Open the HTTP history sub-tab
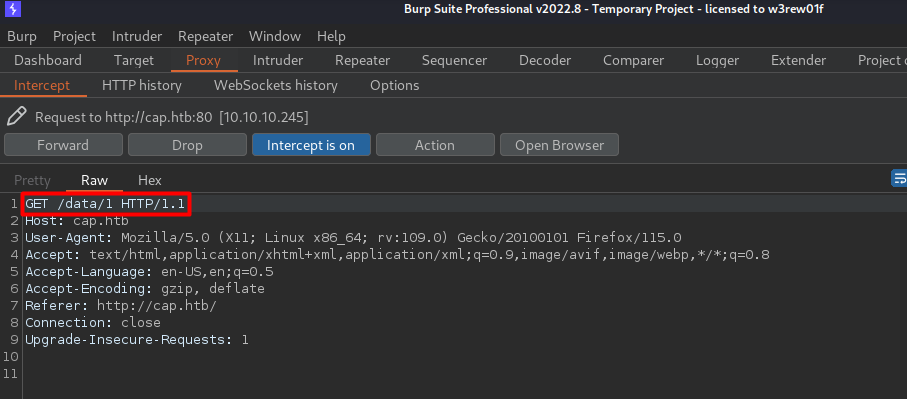907x399 pixels. pyautogui.click(x=142, y=86)
